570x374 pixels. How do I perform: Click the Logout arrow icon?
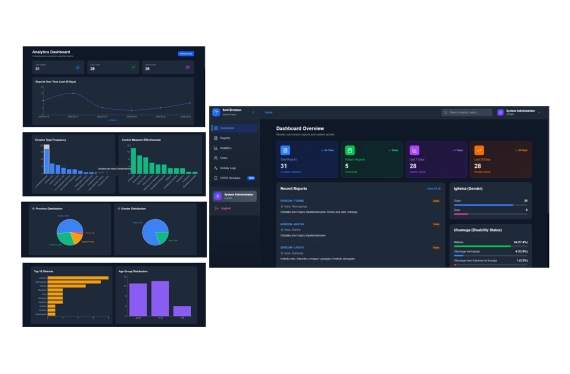(217, 208)
